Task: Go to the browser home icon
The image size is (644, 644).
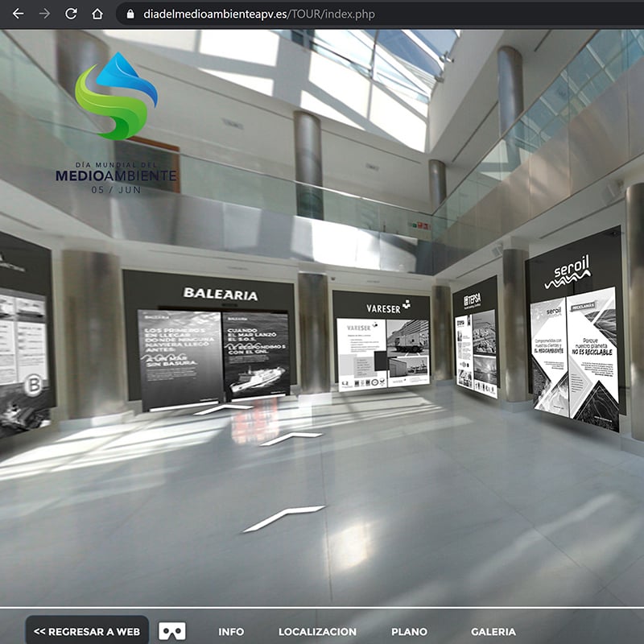Action: (x=97, y=14)
